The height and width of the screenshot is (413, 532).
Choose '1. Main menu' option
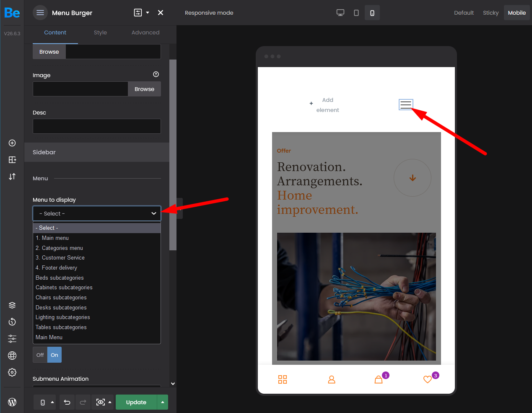[x=97, y=238]
